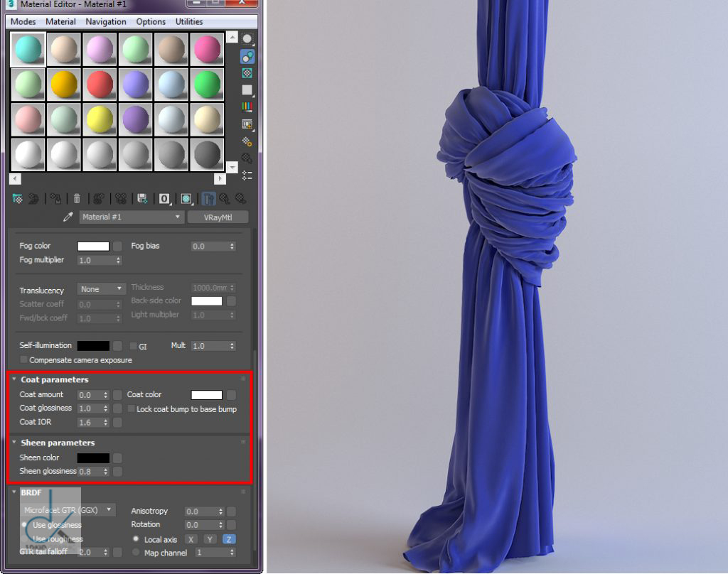Check Lock coat bump to base bump
Screen dimensions: 728x574
pyautogui.click(x=132, y=408)
